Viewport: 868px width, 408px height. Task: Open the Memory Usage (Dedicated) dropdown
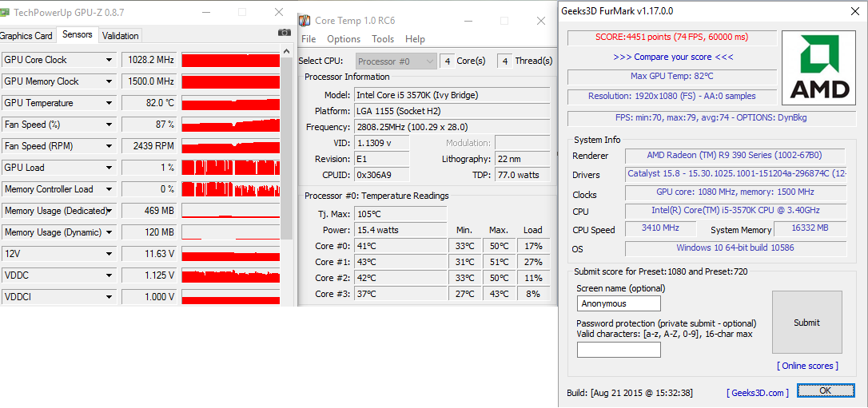pyautogui.click(x=109, y=211)
